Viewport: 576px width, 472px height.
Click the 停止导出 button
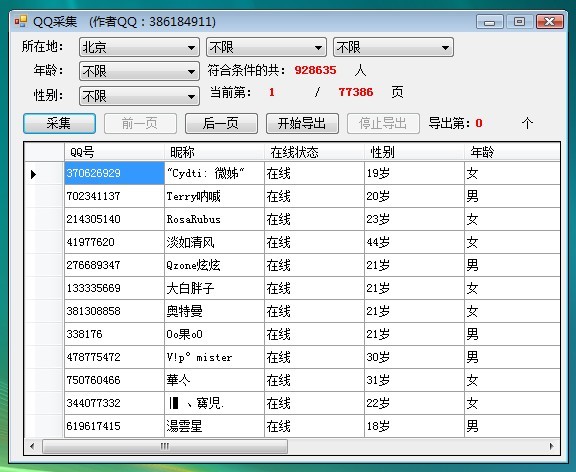383,123
